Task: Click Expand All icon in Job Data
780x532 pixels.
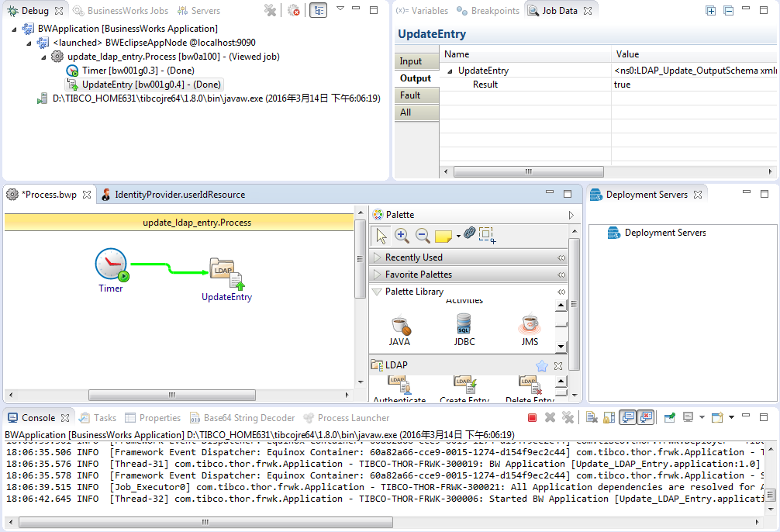Action: click(x=711, y=10)
